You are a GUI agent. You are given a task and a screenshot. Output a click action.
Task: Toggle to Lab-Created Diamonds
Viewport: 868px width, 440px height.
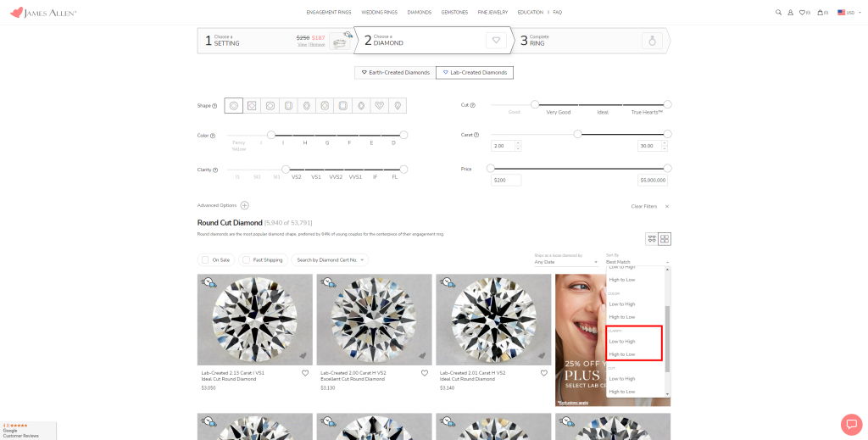pyautogui.click(x=475, y=73)
